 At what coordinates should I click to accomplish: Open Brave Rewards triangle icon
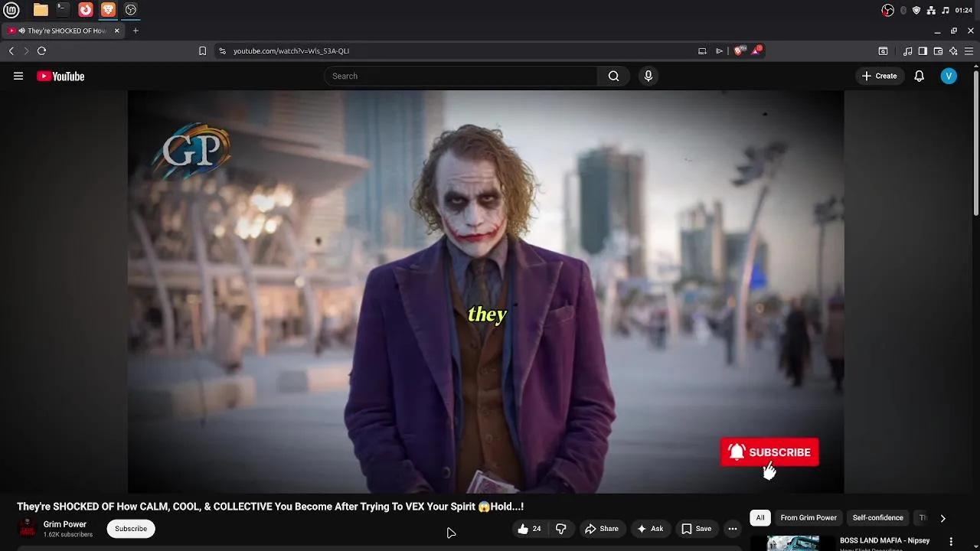757,51
